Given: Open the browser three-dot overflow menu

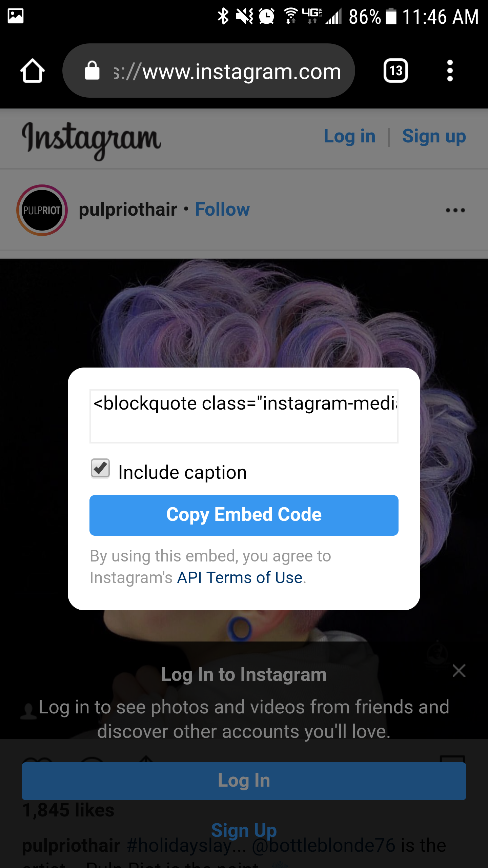Looking at the screenshot, I should click(x=450, y=71).
